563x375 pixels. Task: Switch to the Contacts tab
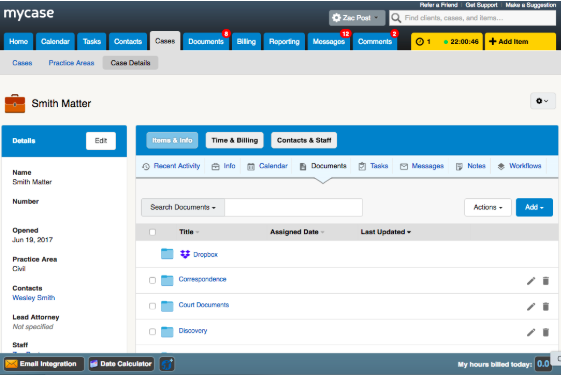128,42
